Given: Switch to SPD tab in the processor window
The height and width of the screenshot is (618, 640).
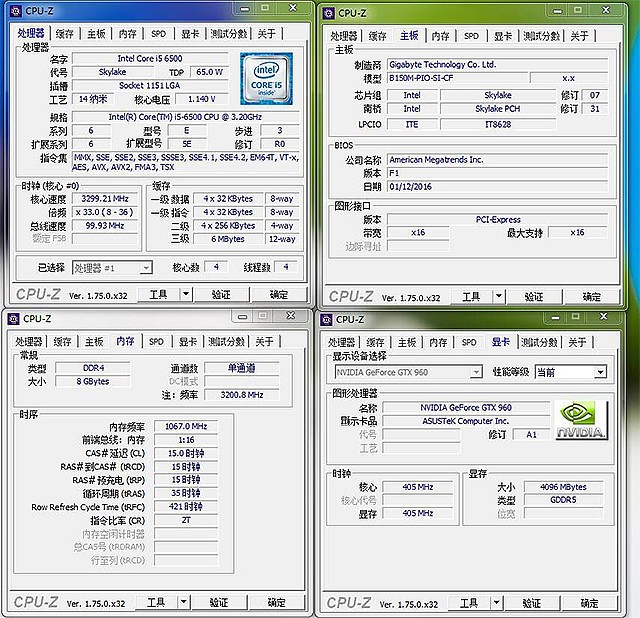Looking at the screenshot, I should click(x=158, y=34).
